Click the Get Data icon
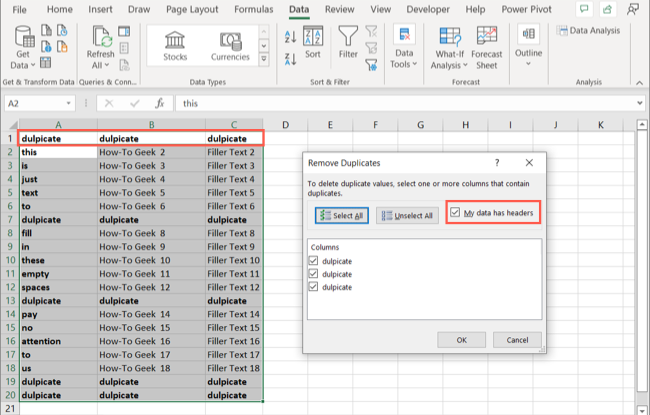This screenshot has width=650, height=415. point(19,45)
